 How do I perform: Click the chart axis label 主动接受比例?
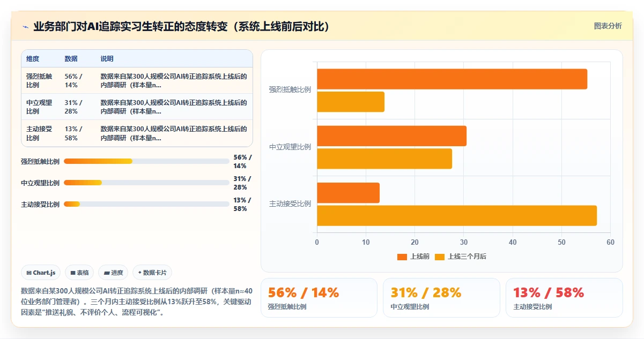pyautogui.click(x=290, y=204)
